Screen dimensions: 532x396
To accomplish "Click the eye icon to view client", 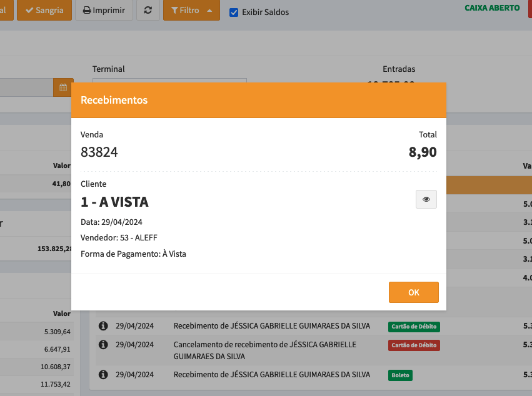I will (x=426, y=199).
